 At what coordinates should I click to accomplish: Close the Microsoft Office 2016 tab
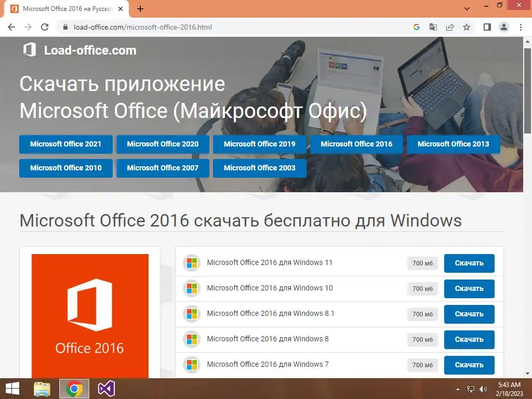coord(121,9)
